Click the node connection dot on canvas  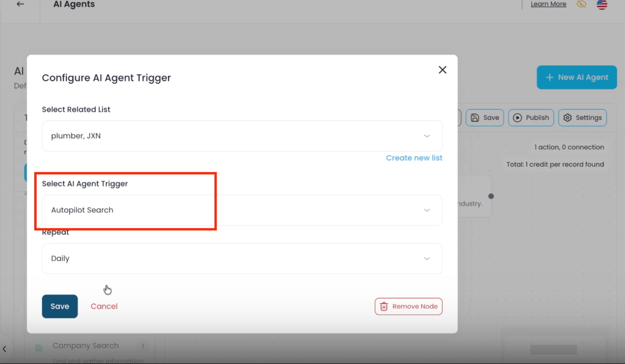click(491, 196)
